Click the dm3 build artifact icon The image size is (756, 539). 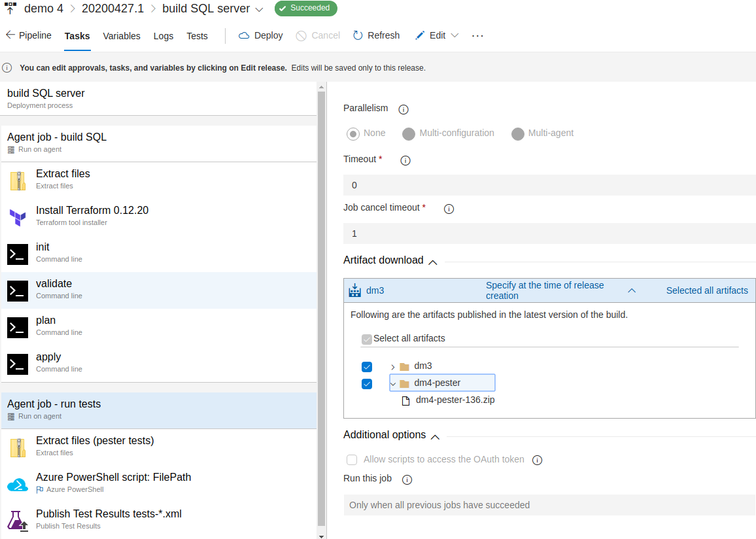355,290
